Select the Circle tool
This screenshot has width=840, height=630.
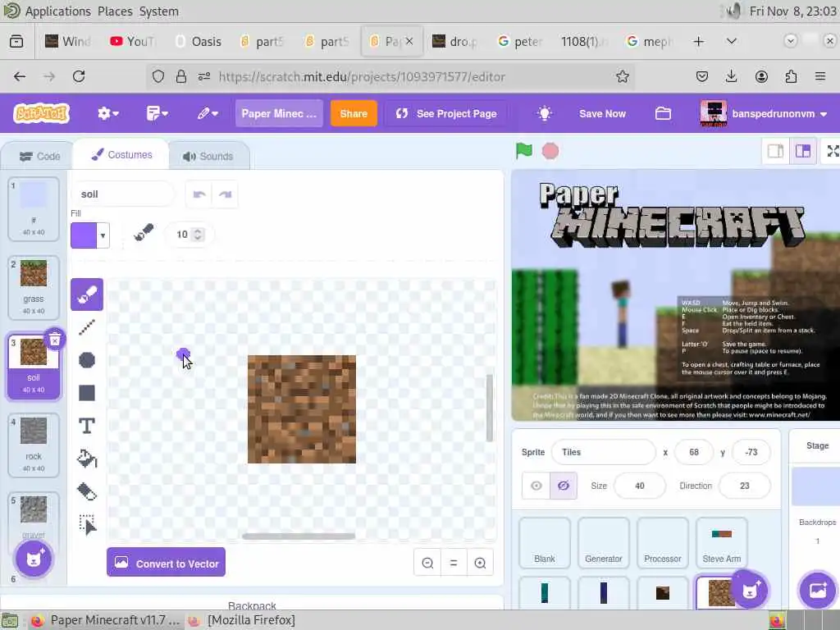87,360
